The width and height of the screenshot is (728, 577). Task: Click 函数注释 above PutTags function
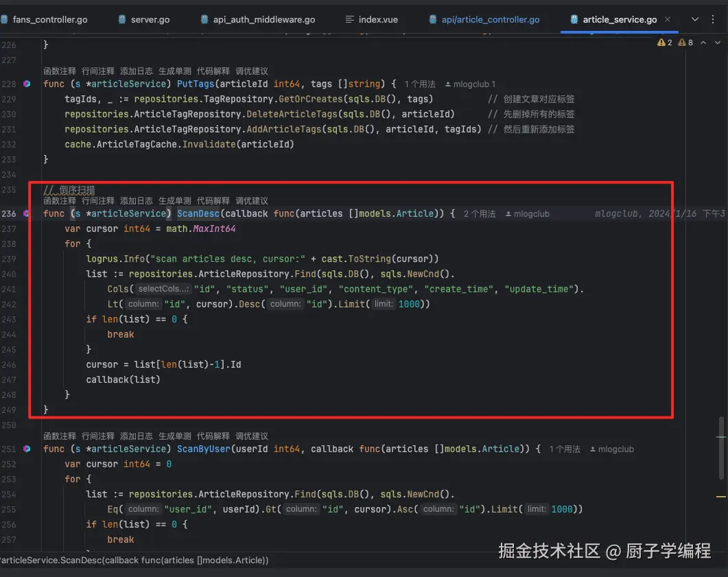[x=60, y=71]
